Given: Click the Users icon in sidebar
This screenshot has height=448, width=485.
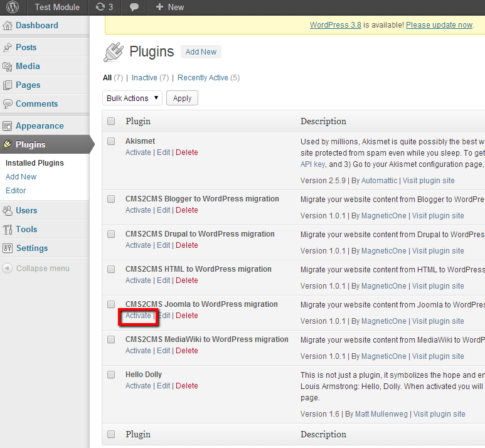Looking at the screenshot, I should 8,210.
